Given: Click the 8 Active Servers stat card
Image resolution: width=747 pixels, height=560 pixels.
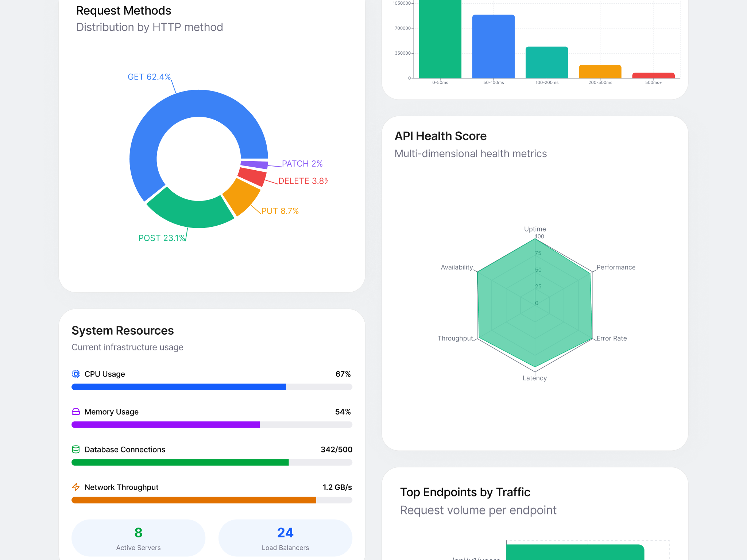Looking at the screenshot, I should click(x=138, y=538).
